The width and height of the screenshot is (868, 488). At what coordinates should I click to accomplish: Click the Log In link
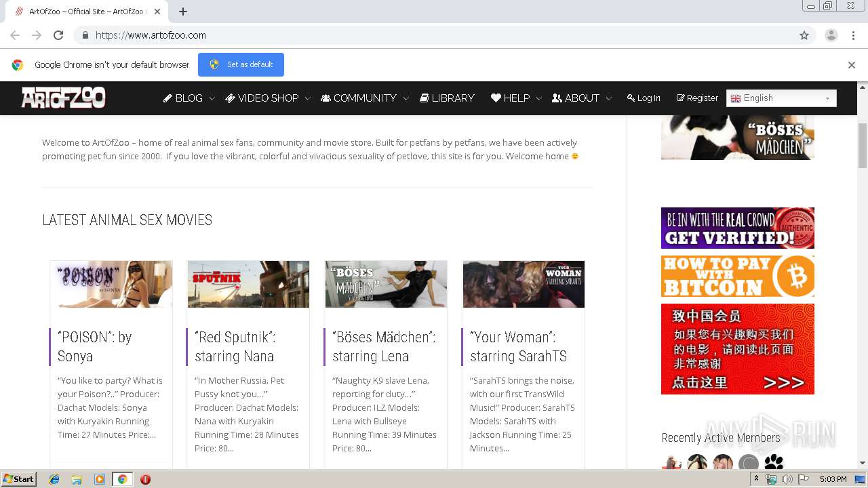pos(644,98)
